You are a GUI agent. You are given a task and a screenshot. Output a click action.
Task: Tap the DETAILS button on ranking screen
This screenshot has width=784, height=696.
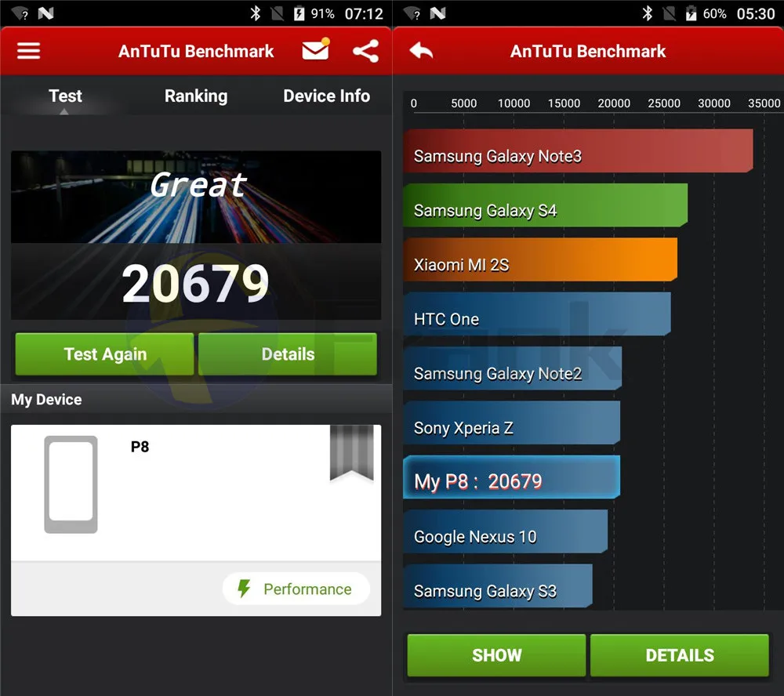point(680,655)
